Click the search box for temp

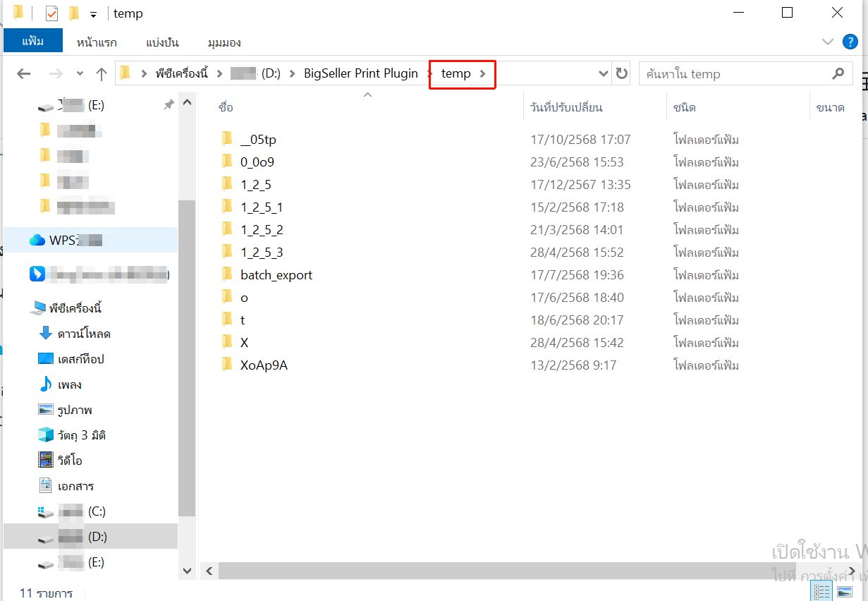[x=733, y=74]
